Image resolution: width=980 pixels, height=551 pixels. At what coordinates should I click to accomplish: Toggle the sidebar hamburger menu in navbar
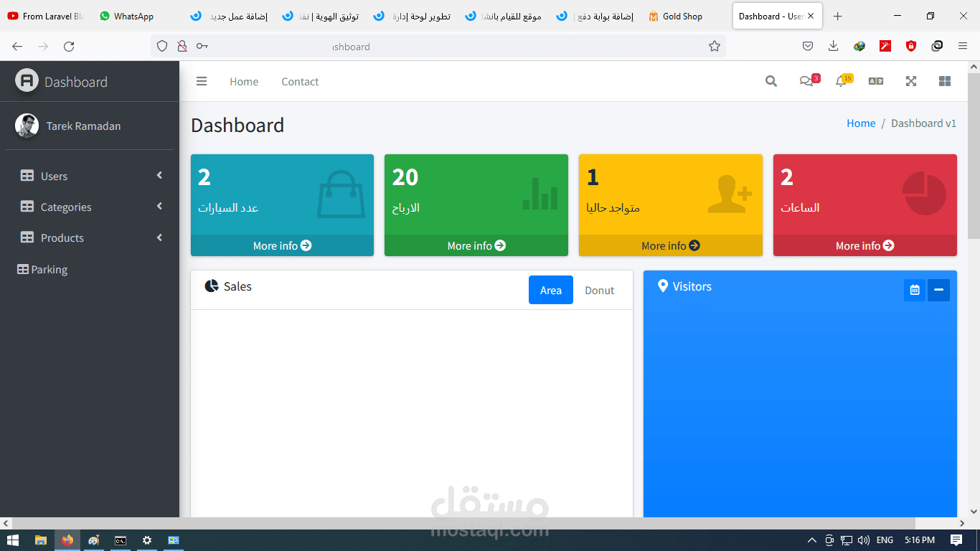pos(202,82)
